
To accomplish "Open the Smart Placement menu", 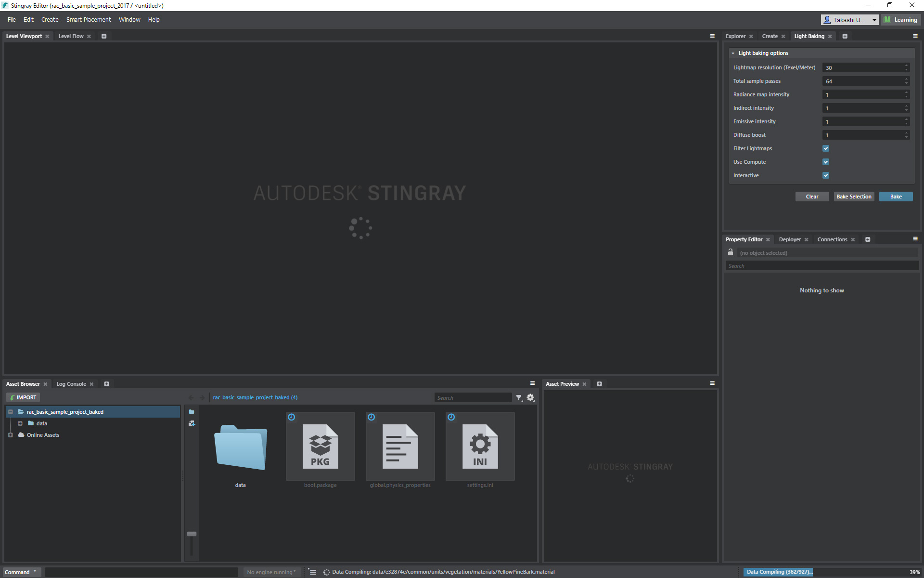I will (89, 20).
